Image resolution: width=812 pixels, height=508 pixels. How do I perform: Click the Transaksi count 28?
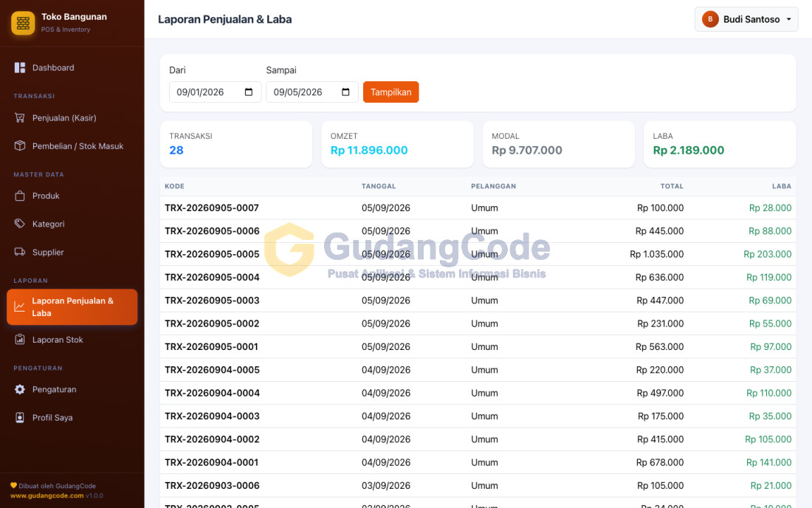pyautogui.click(x=176, y=150)
